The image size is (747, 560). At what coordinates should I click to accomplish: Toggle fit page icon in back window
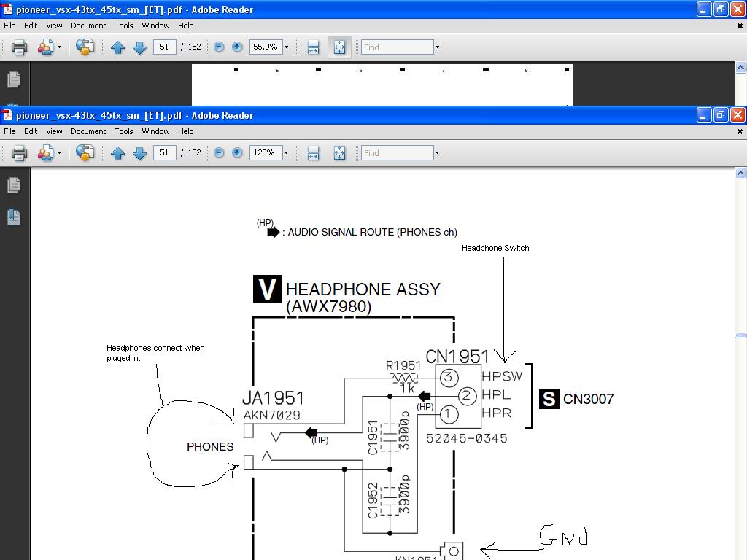click(x=340, y=47)
